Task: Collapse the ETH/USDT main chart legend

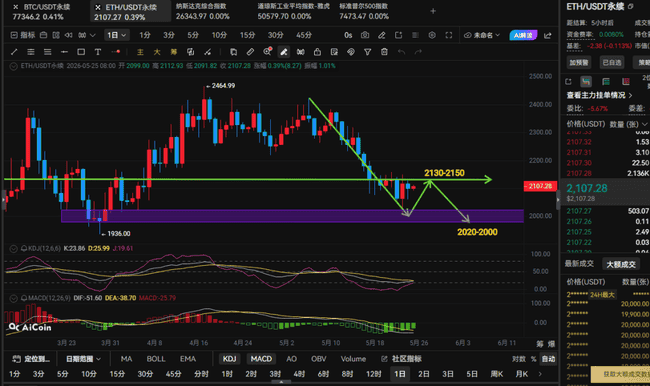Action: (13, 66)
